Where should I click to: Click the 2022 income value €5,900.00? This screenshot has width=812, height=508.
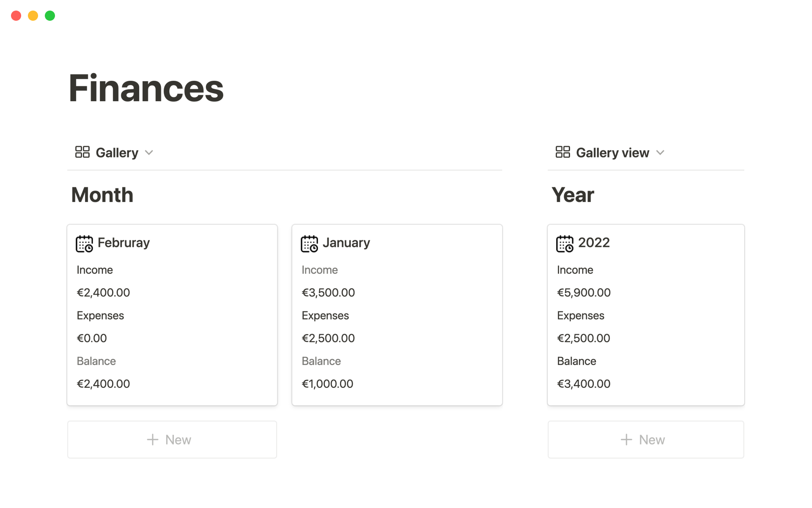pos(584,293)
